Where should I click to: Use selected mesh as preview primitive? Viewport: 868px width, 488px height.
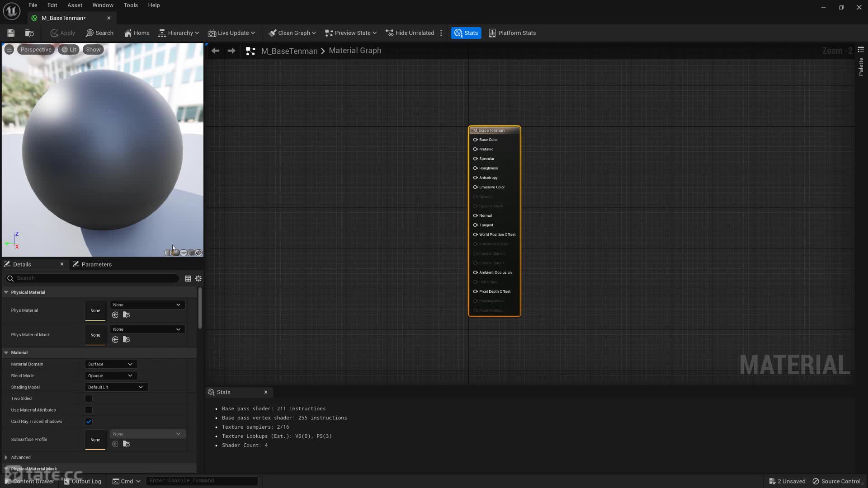pos(199,253)
